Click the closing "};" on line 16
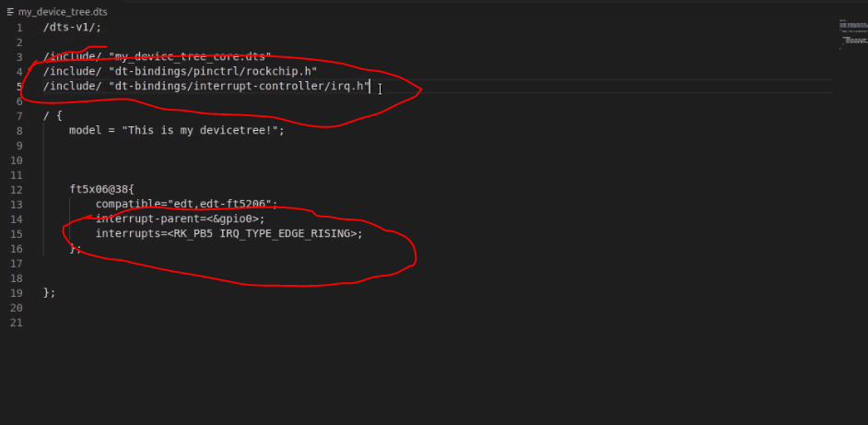This screenshot has width=868, height=425. click(x=76, y=249)
